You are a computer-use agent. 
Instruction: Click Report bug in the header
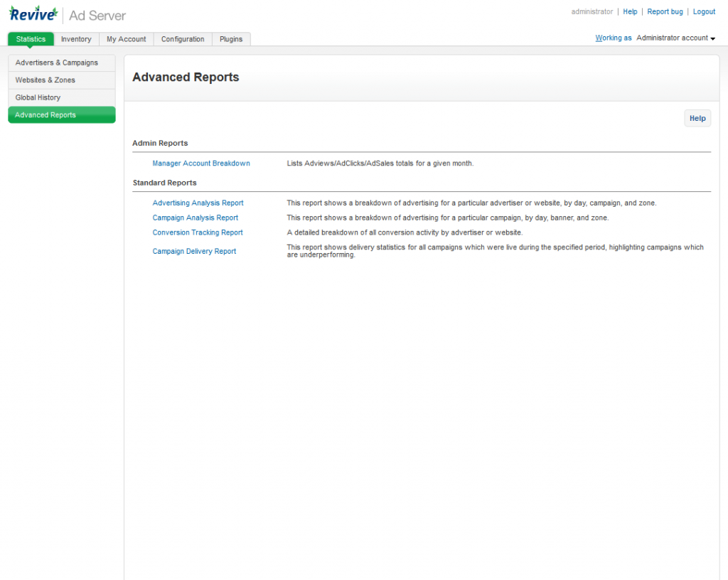click(x=665, y=11)
